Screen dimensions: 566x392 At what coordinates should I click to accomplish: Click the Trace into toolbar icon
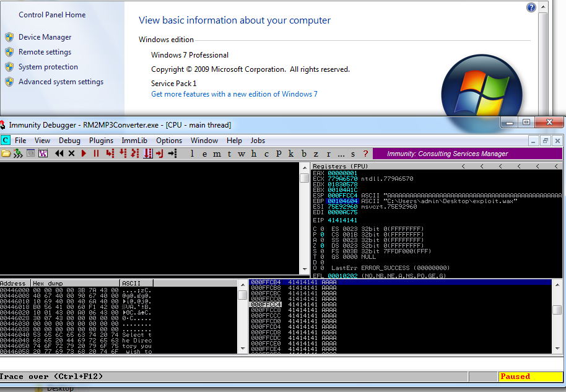tap(135, 154)
